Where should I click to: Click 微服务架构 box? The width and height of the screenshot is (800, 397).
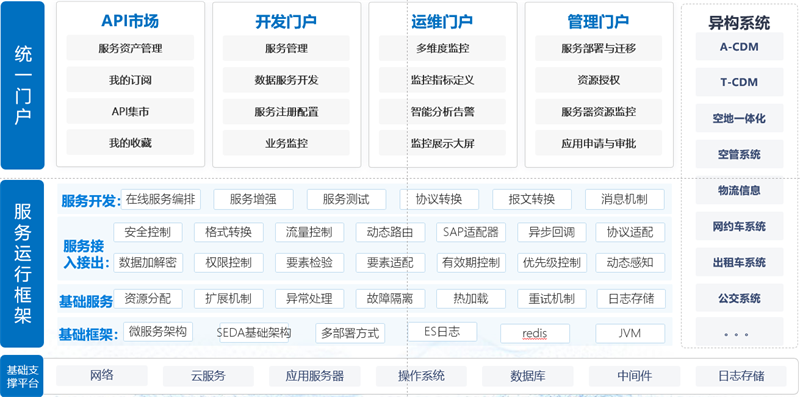158,332
